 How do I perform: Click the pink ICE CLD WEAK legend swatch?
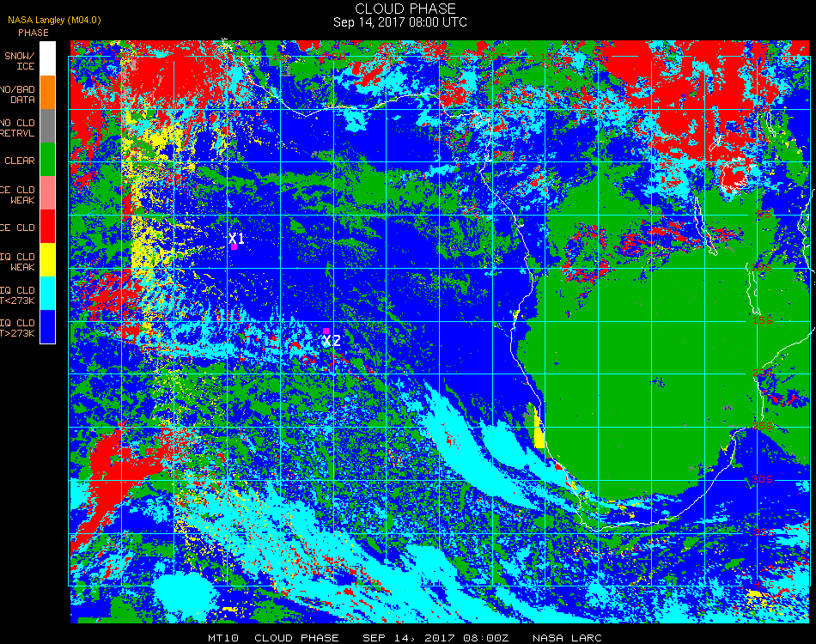pyautogui.click(x=47, y=193)
